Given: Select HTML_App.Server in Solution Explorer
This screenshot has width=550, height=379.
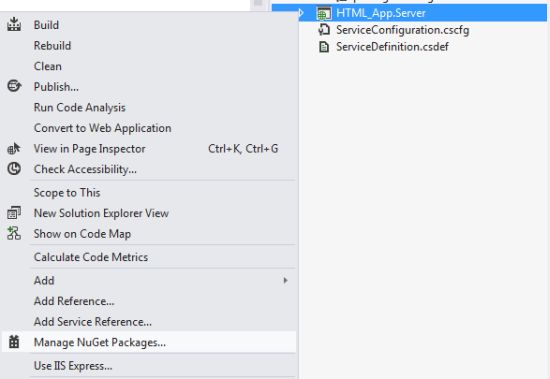Looking at the screenshot, I should (381, 13).
